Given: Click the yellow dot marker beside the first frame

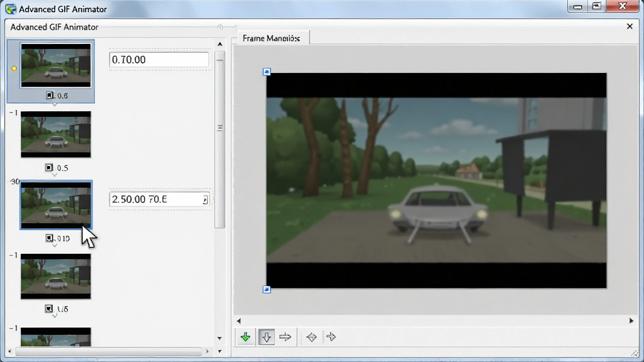Looking at the screenshot, I should pos(14,69).
